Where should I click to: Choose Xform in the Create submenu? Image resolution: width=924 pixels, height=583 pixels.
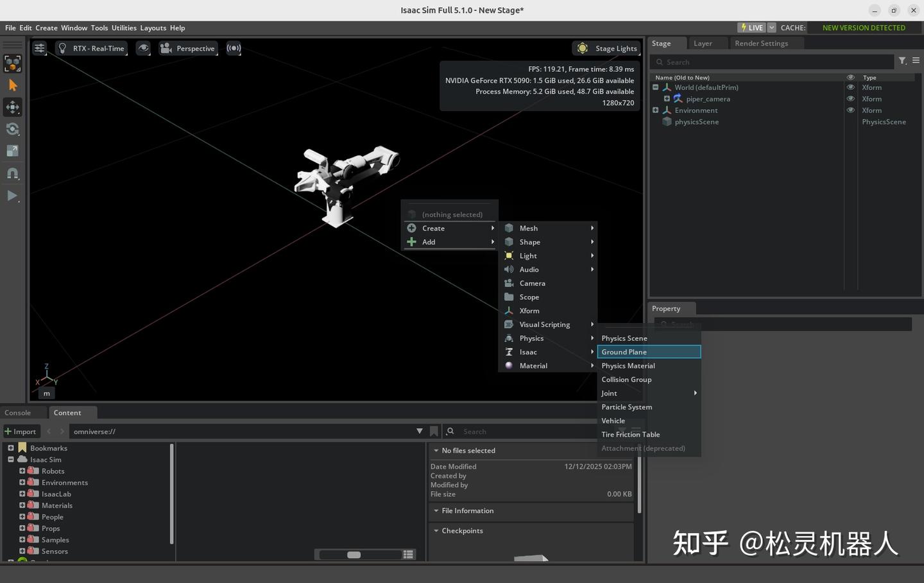pos(548,311)
